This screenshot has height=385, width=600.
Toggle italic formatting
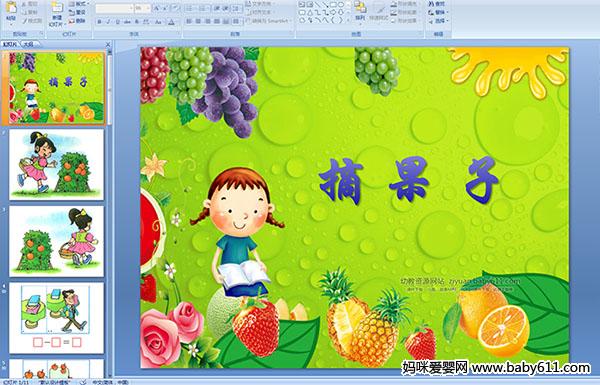(x=108, y=22)
